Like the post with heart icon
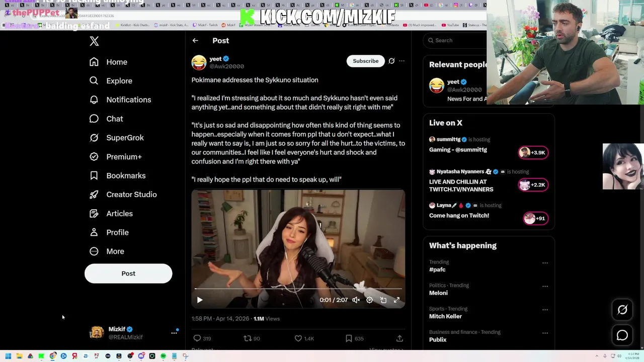644x362 pixels. [298, 338]
